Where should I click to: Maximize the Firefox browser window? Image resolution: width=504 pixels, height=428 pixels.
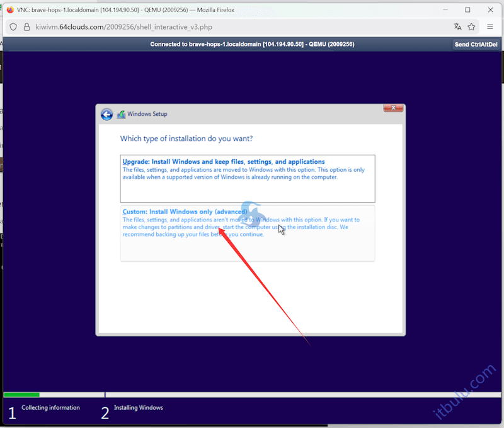pyautogui.click(x=467, y=9)
